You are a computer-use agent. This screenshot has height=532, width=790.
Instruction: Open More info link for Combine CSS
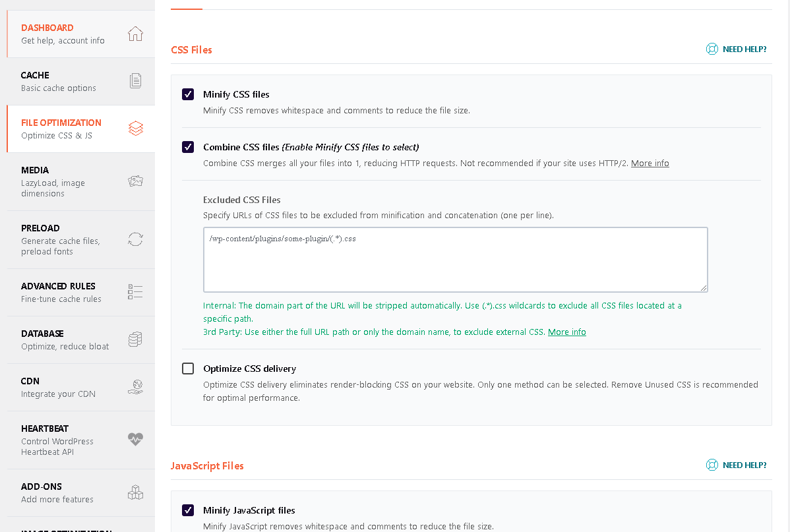650,163
